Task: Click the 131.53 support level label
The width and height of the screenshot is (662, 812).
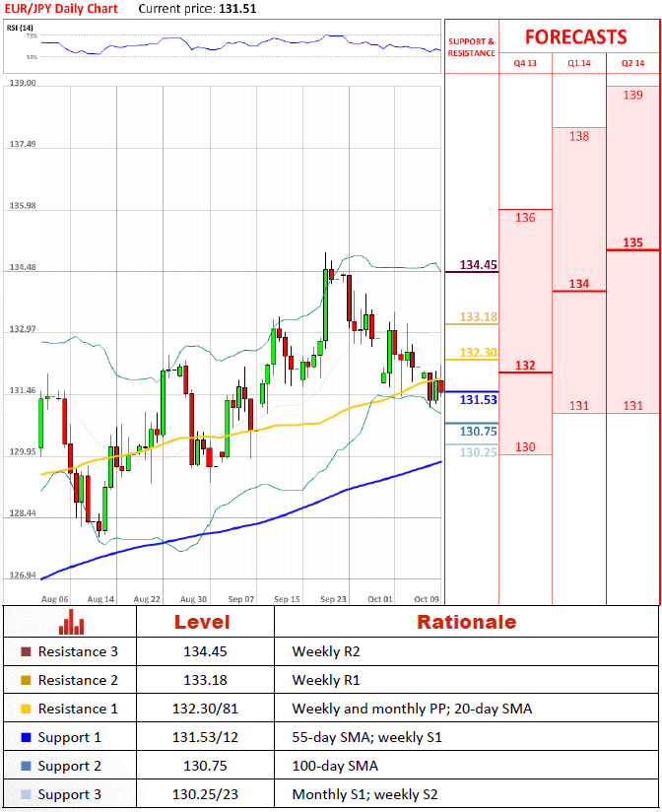Action: pos(478,400)
